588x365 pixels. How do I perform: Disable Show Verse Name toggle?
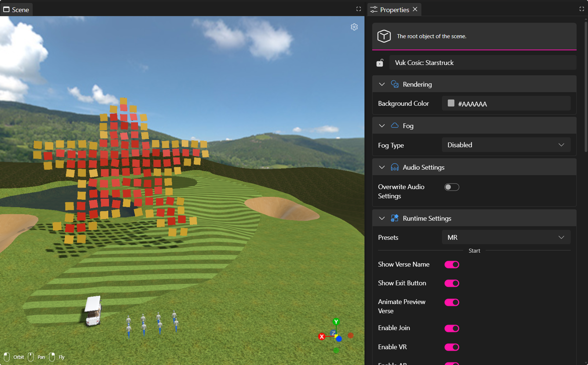[x=451, y=265]
